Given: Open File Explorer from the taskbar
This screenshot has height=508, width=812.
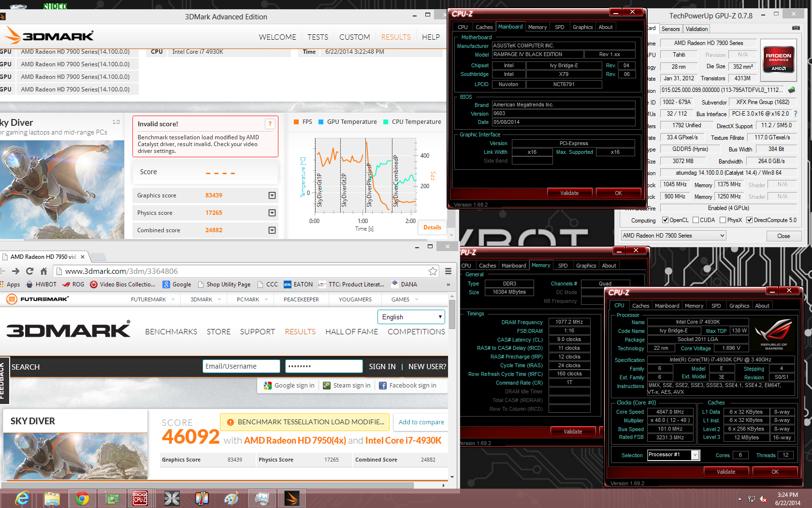Looking at the screenshot, I should (52, 498).
